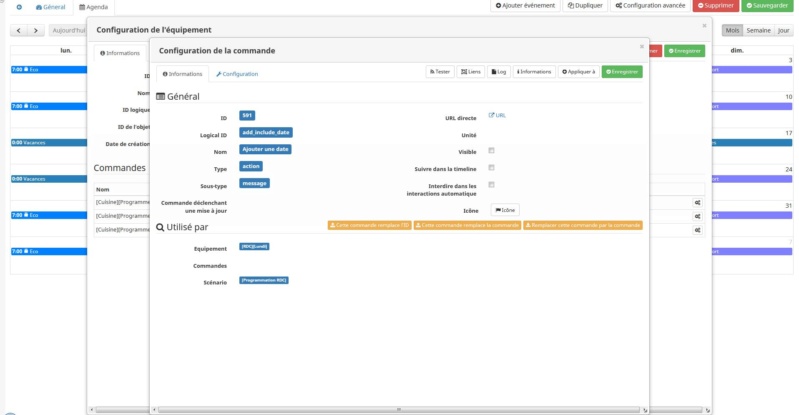The image size is (799, 415).
Task: Click Ajouter événement button in top bar
Action: [x=525, y=6]
